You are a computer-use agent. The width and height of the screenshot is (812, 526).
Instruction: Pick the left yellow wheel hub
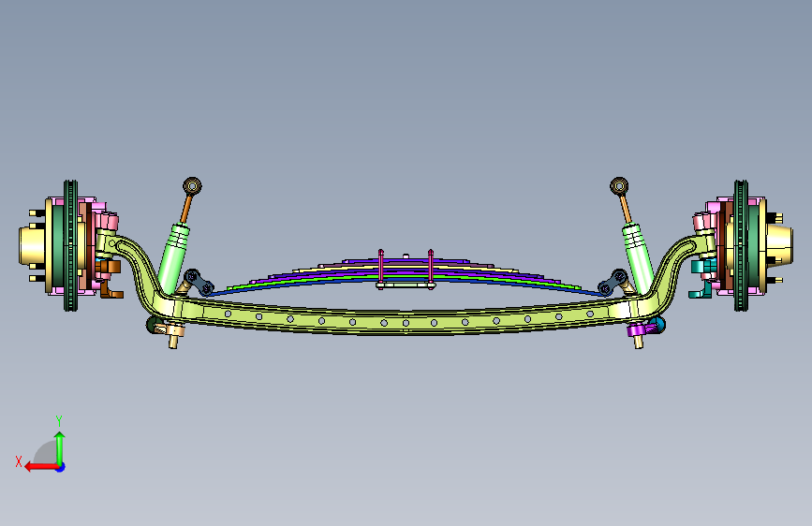(34, 246)
